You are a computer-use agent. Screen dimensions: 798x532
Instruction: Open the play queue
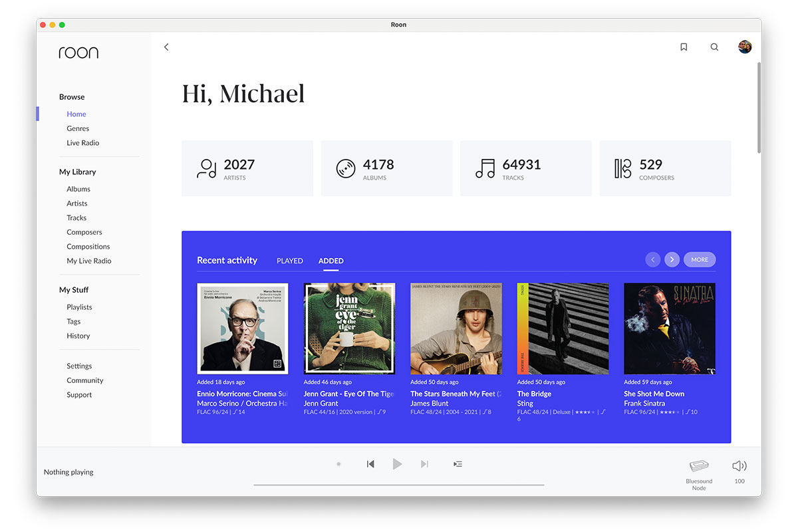click(458, 464)
